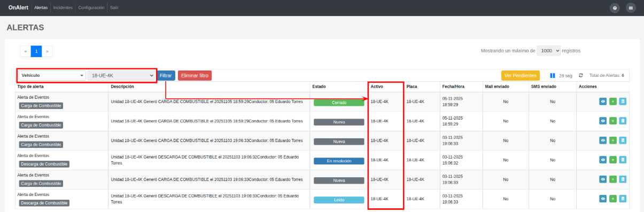The height and width of the screenshot is (212, 644).
Task: Click the Mail enviado column header
Action: [x=497, y=87]
